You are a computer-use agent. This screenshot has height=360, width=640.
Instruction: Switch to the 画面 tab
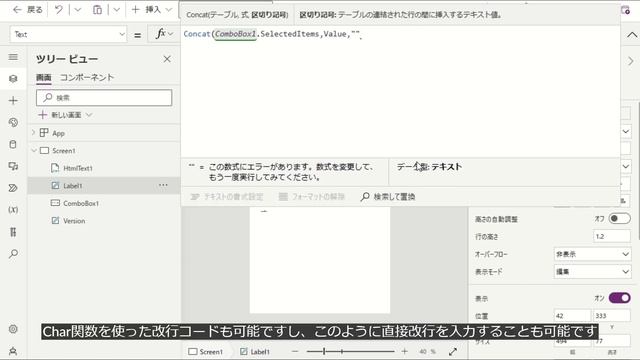(x=44, y=78)
